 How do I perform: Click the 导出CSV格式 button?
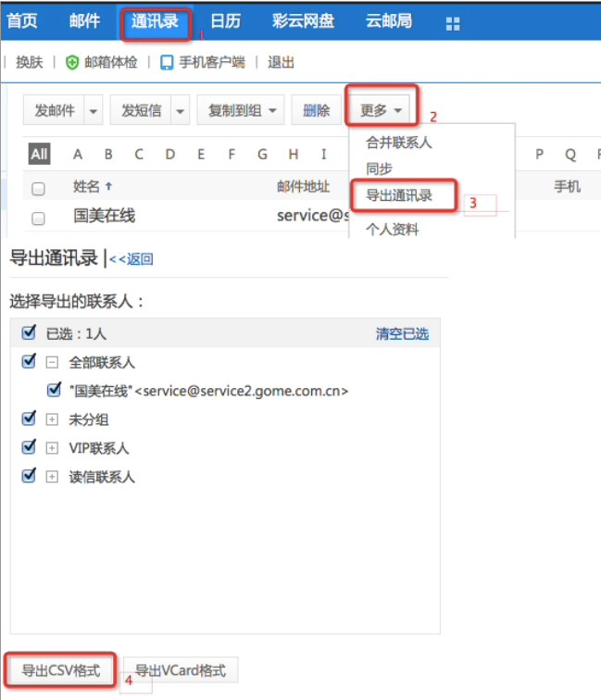(x=61, y=669)
